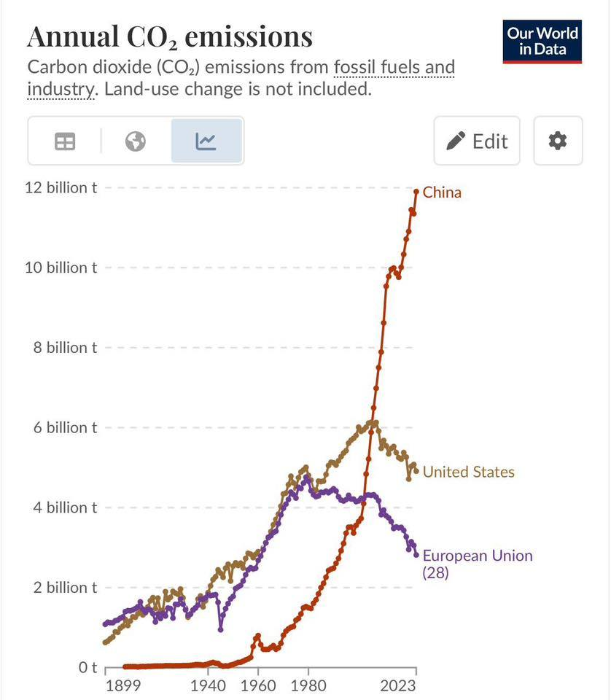Switch to the map globe view
This screenshot has height=700, width=611.
coord(136,141)
